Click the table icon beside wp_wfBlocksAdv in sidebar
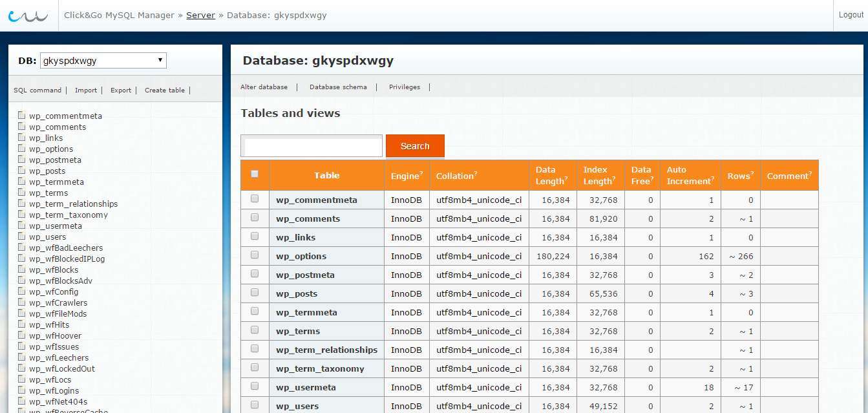The height and width of the screenshot is (413, 868). [x=22, y=281]
